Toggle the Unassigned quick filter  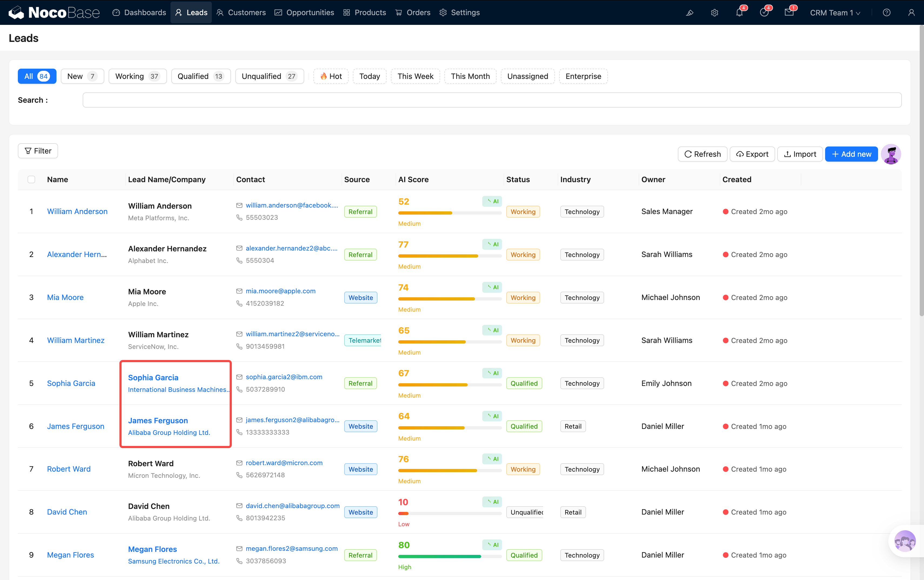[x=528, y=76]
